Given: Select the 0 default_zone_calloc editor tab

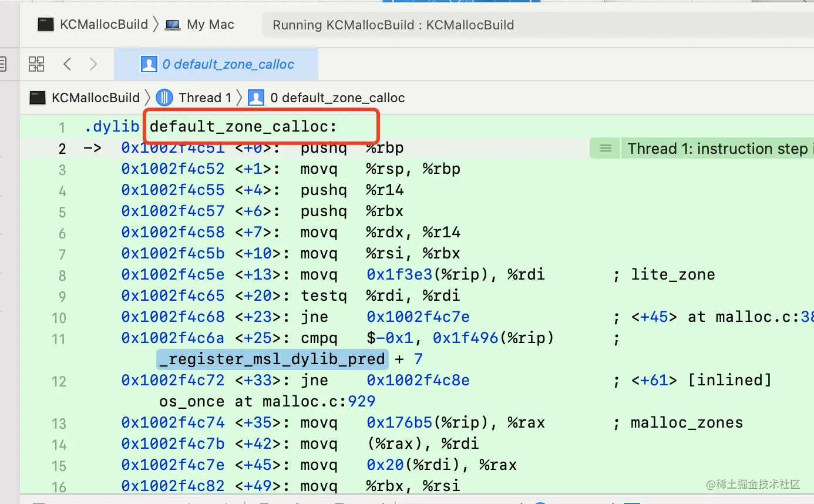Looking at the screenshot, I should (x=217, y=64).
